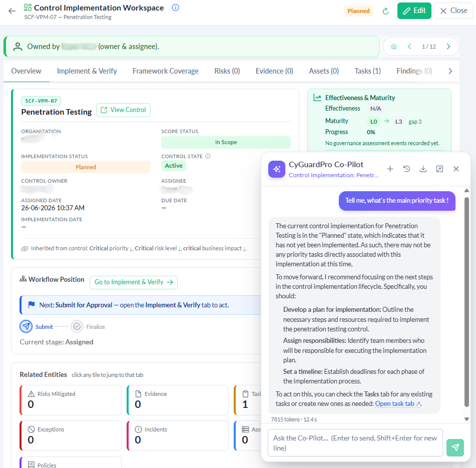Screen dimensions: 476x468
Task: Open the Risks (0) tab
Action: (x=227, y=71)
